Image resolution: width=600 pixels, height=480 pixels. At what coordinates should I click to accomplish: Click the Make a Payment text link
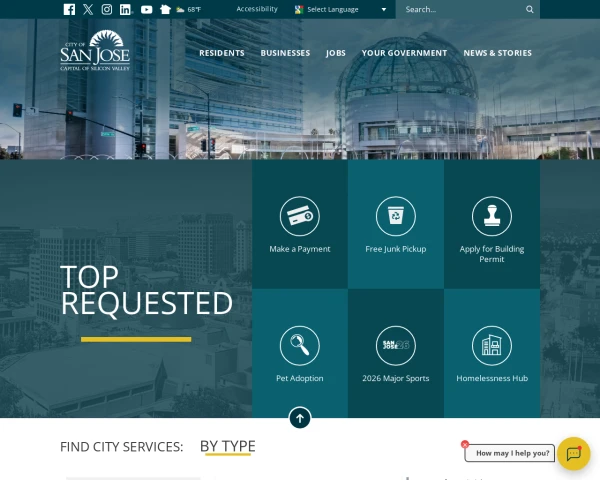tap(300, 249)
